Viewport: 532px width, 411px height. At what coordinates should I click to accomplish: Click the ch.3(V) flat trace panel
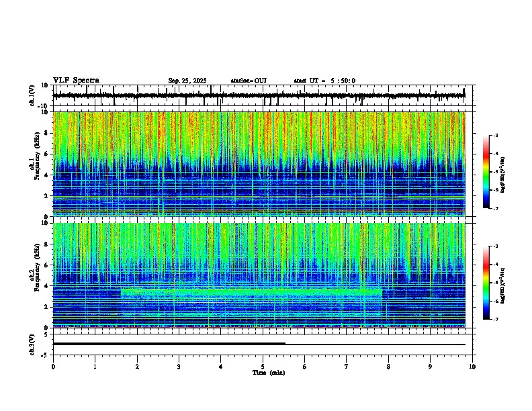pyautogui.click(x=263, y=345)
